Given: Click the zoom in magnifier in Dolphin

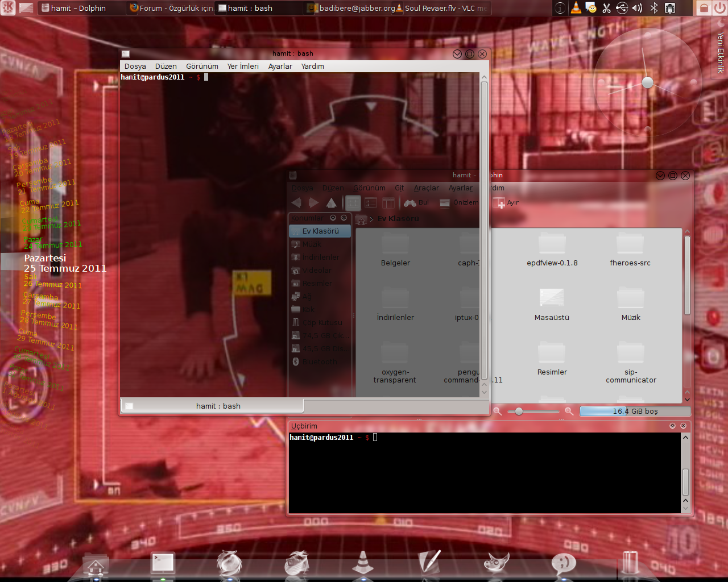Looking at the screenshot, I should [569, 411].
